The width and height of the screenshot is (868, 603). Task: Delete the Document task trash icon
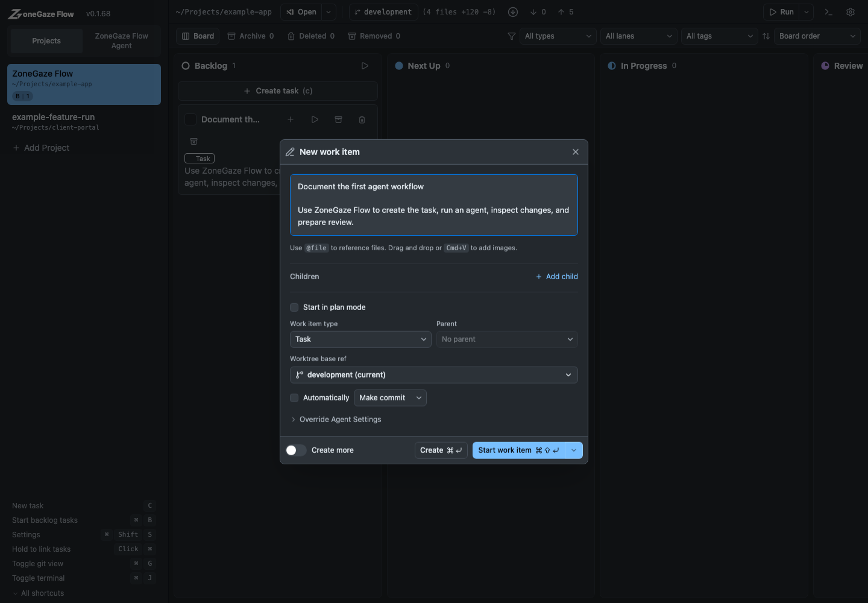click(x=362, y=119)
